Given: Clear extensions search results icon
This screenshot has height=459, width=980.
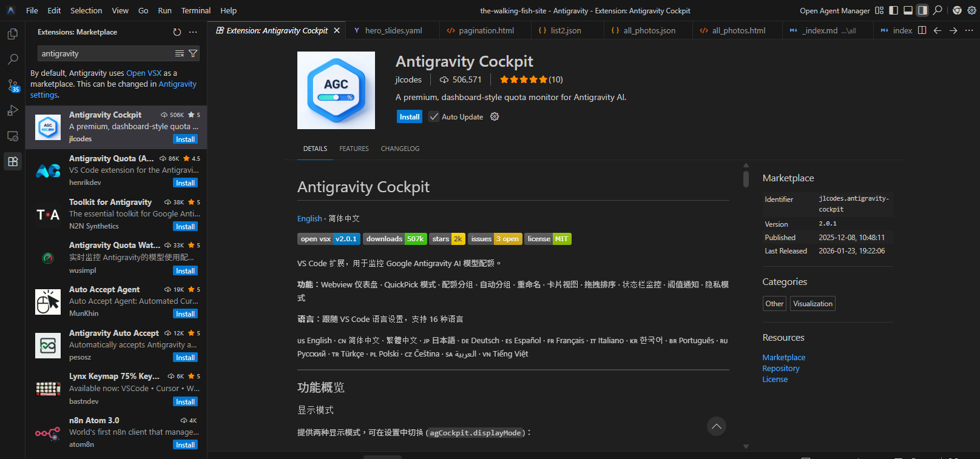Looking at the screenshot, I should (180, 53).
